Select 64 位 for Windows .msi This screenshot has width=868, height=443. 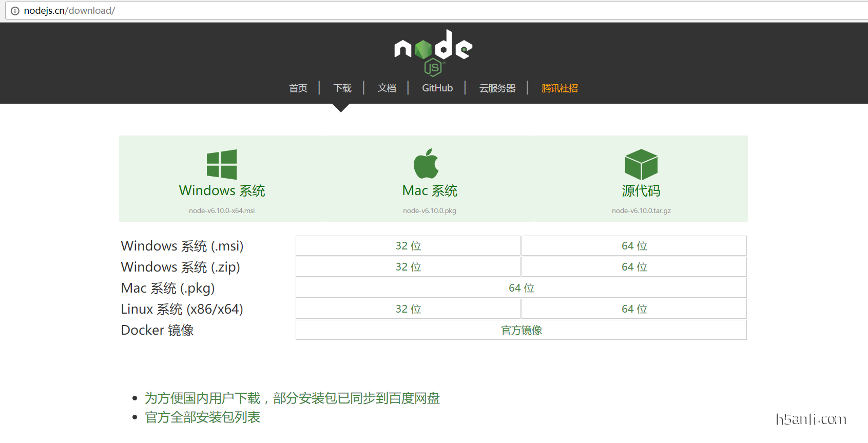tap(634, 246)
